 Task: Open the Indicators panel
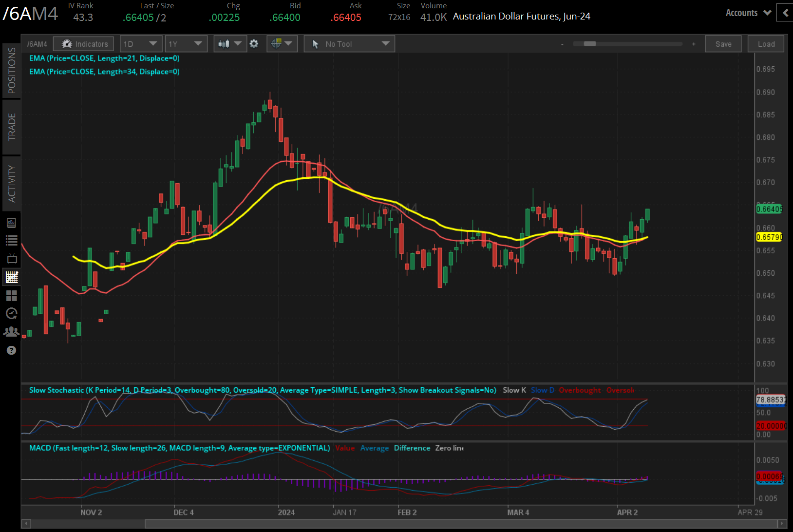coord(83,44)
